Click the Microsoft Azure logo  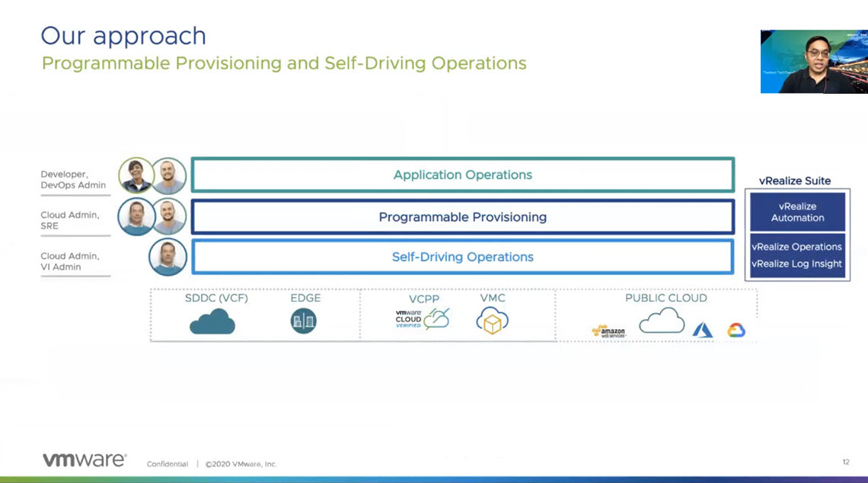tap(703, 330)
